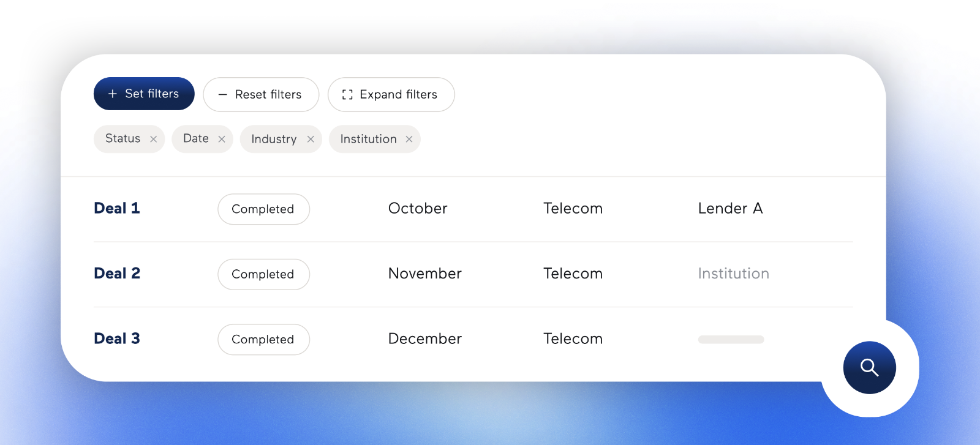
Task: Select the Deal 2 row title
Action: point(117,273)
